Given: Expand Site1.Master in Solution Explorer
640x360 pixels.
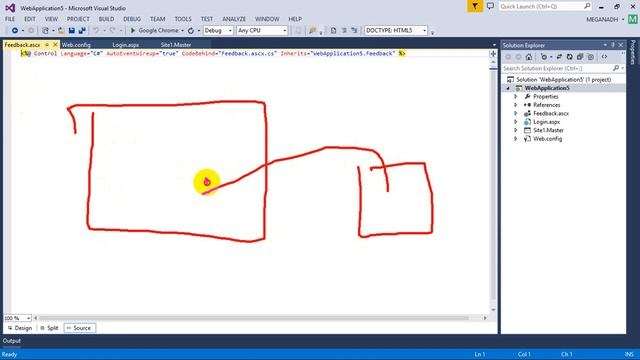Looking at the screenshot, I should pyautogui.click(x=516, y=130).
